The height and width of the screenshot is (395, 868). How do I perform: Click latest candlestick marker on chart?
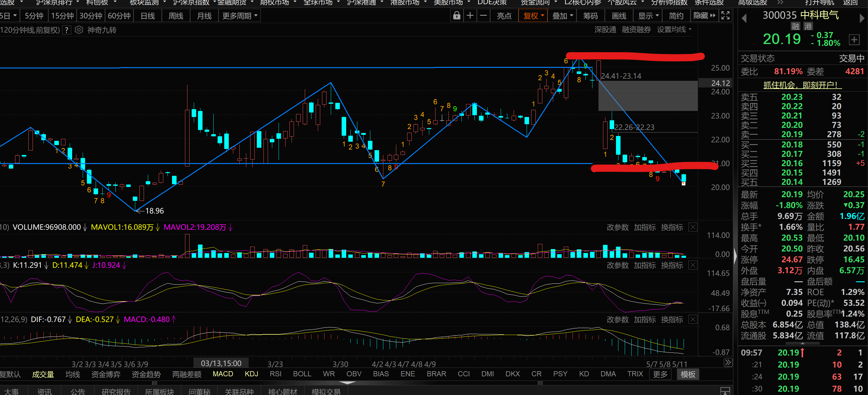click(x=683, y=183)
